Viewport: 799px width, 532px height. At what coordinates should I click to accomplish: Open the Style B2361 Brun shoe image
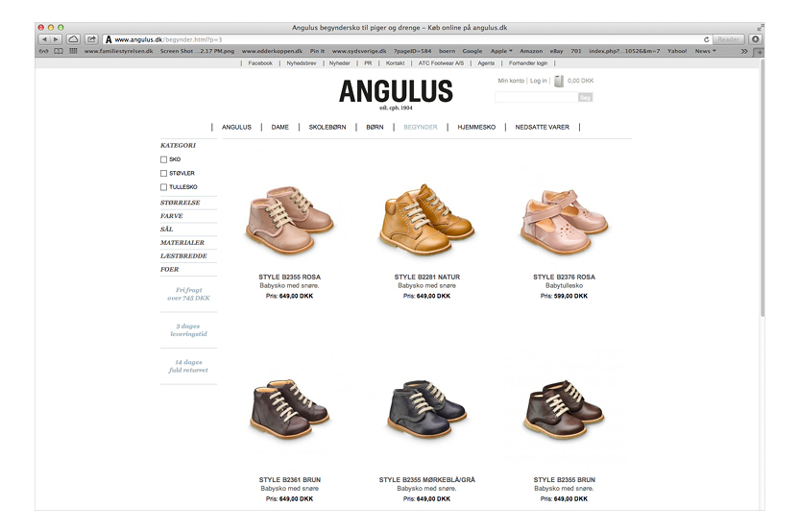pyautogui.click(x=289, y=409)
